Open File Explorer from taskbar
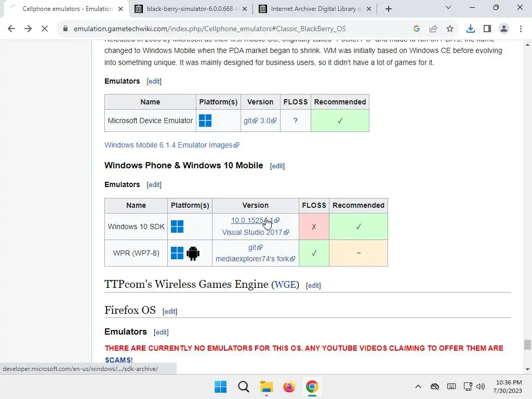Image resolution: width=532 pixels, height=399 pixels. 267,387
